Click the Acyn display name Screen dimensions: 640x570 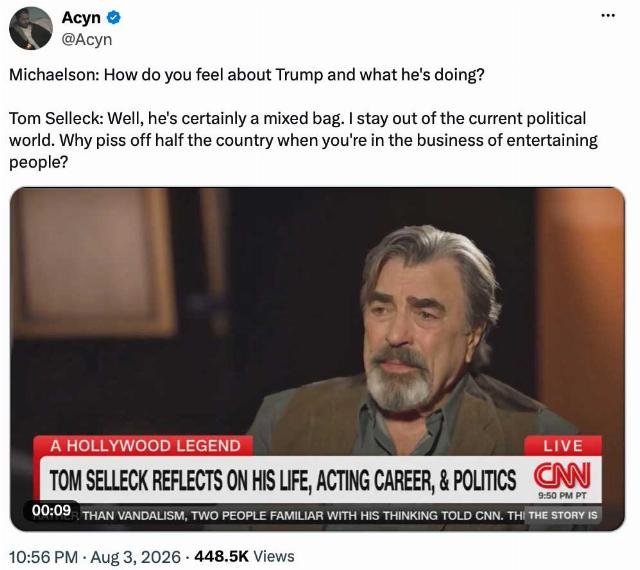click(81, 18)
